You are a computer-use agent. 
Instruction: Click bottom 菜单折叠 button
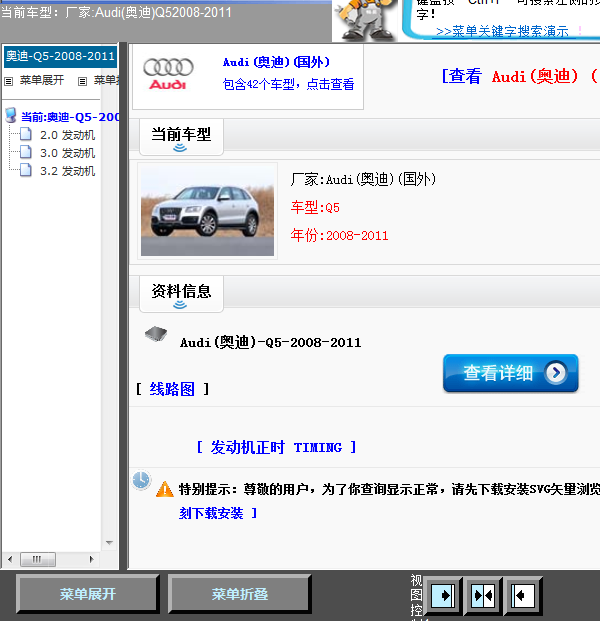[240, 594]
